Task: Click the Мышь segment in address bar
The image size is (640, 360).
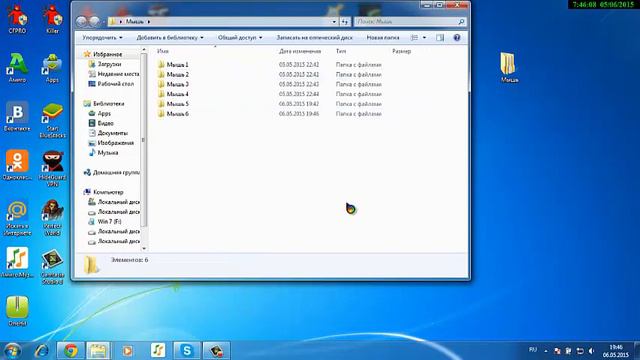Action: click(134, 22)
